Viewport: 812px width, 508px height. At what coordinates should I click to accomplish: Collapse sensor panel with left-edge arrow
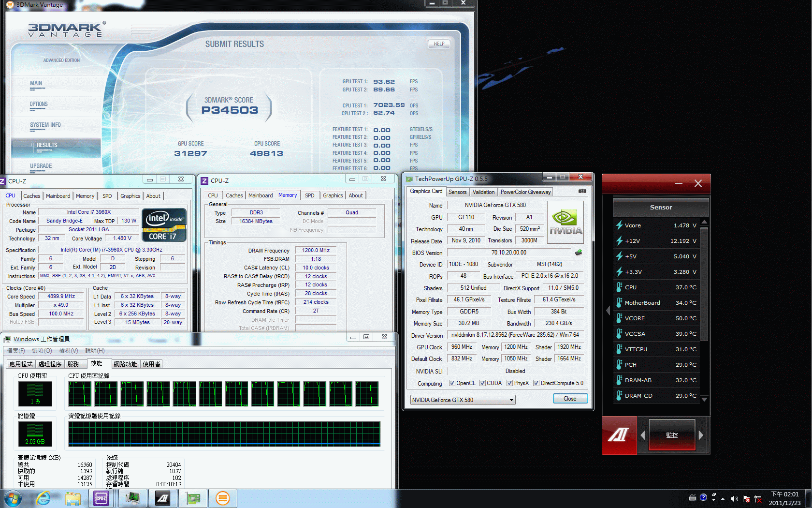pos(608,311)
